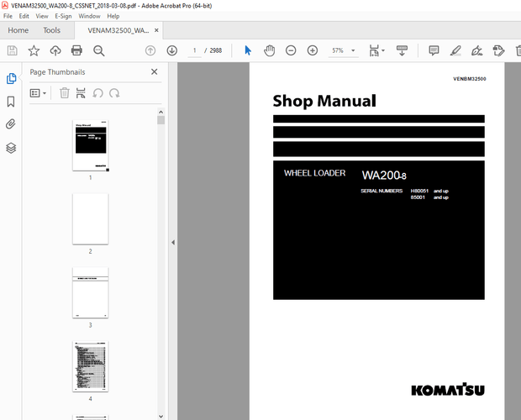Add a comment sticky note

[434, 50]
